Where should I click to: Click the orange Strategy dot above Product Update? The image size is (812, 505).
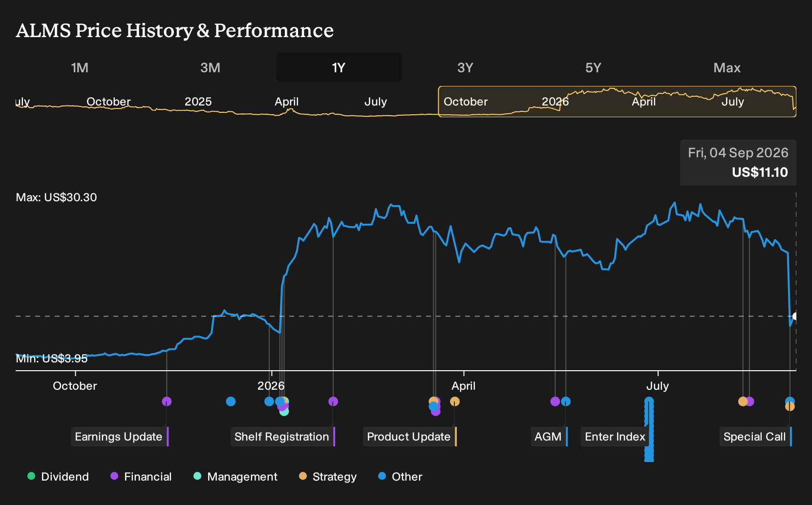coord(455,401)
